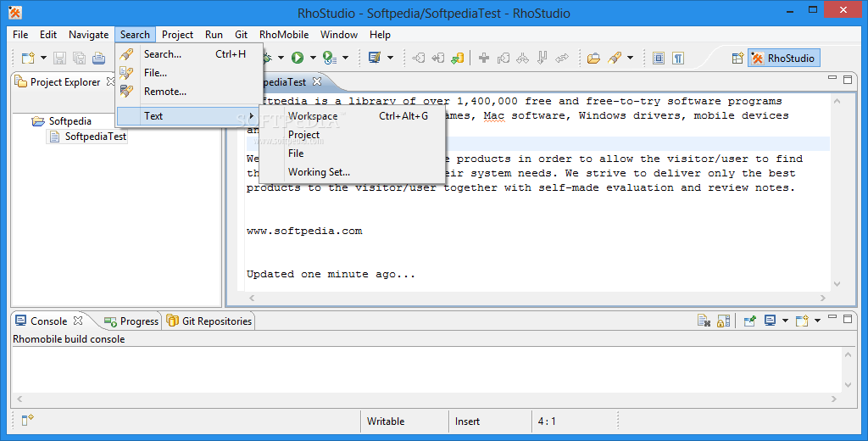The width and height of the screenshot is (868, 441).
Task: Click the Display Selected Console icon
Action: pyautogui.click(x=770, y=321)
